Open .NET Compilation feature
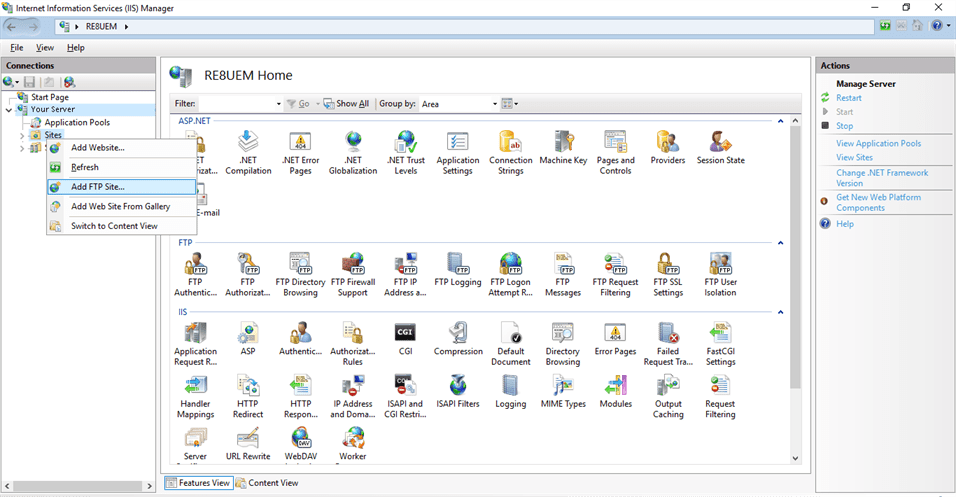This screenshot has height=497, width=956. point(248,152)
